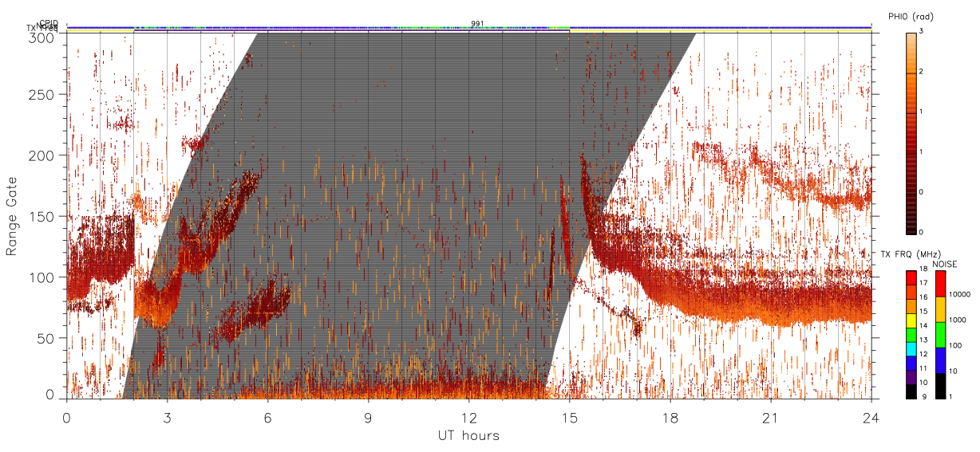980x452 pixels.
Task: Click the 'NOISE' legend title
Action: coord(945,264)
